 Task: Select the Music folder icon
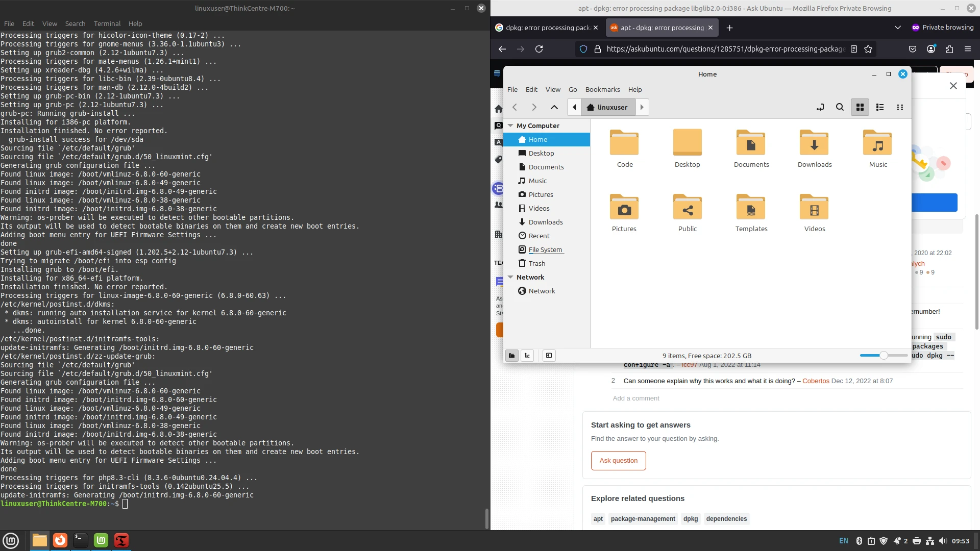tap(877, 143)
